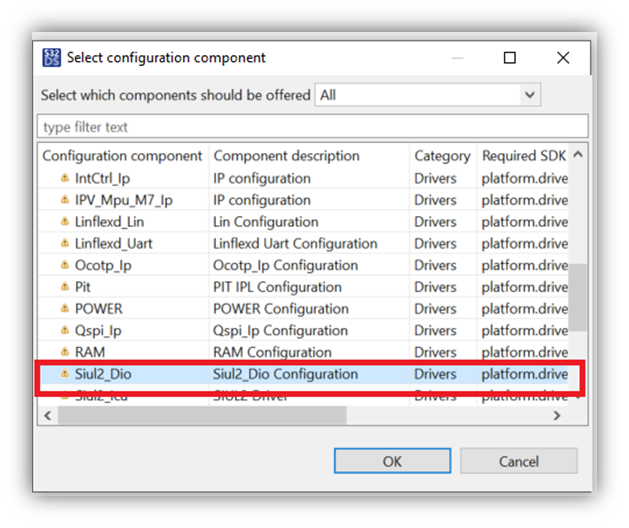Screen dimensions: 629x528
Task: Click the S32 DS dialog title icon
Action: (51, 57)
